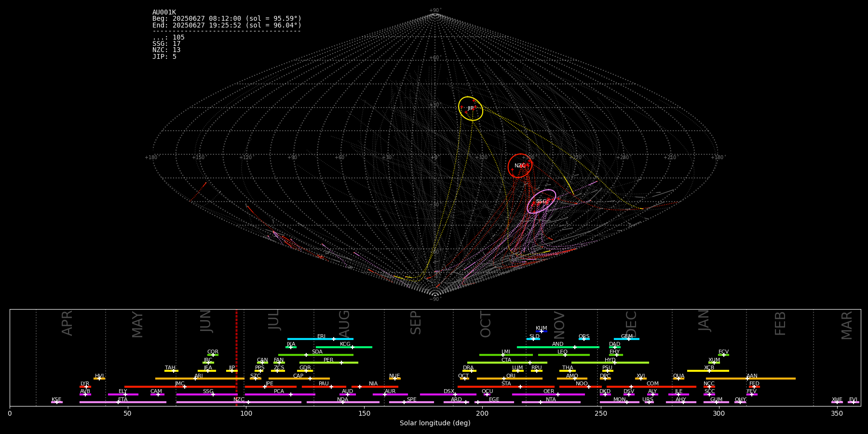
Task: Click the orange AAN shower activity bar
Action: 751,379
